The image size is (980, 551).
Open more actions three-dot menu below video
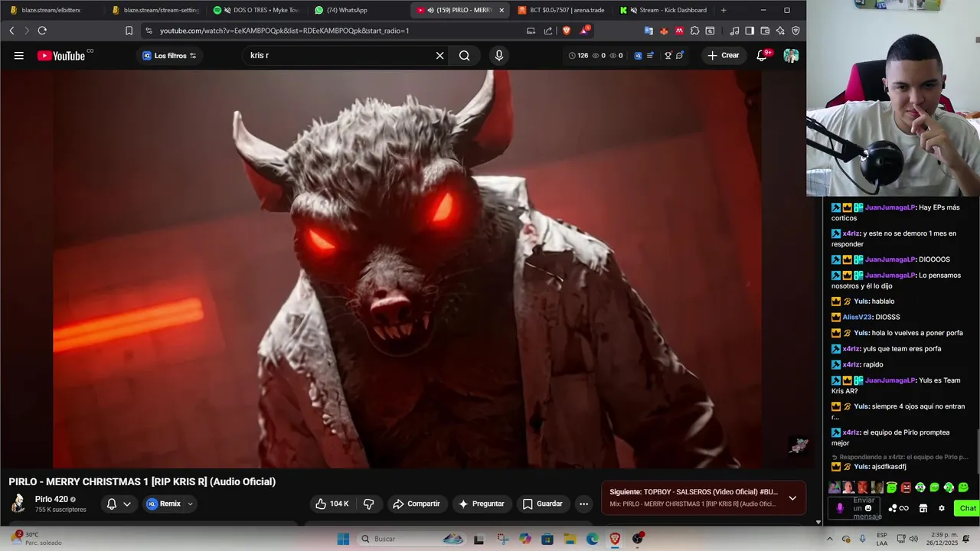click(583, 504)
